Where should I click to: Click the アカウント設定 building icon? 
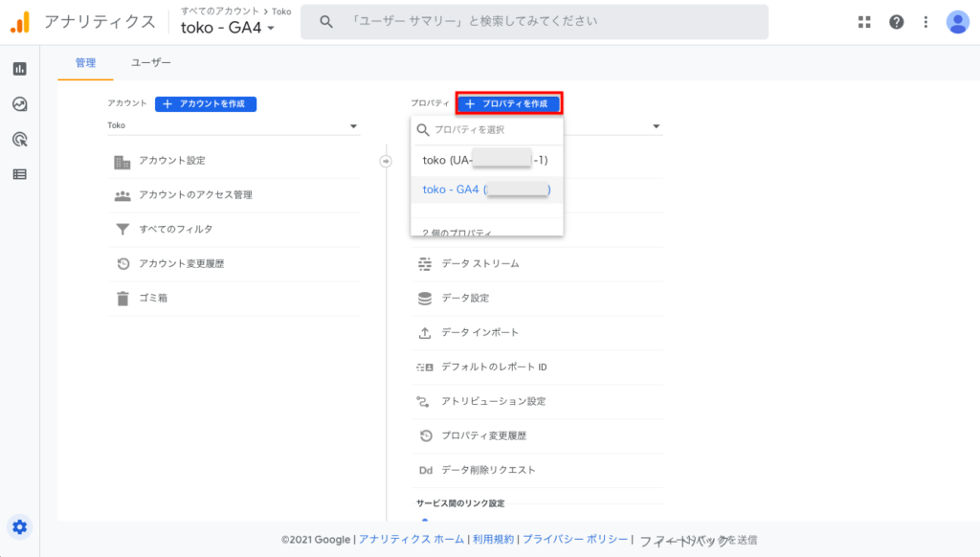pos(122,162)
